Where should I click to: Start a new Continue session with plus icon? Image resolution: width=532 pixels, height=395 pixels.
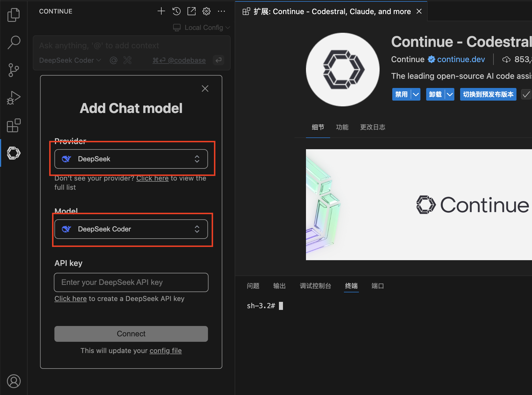161,11
